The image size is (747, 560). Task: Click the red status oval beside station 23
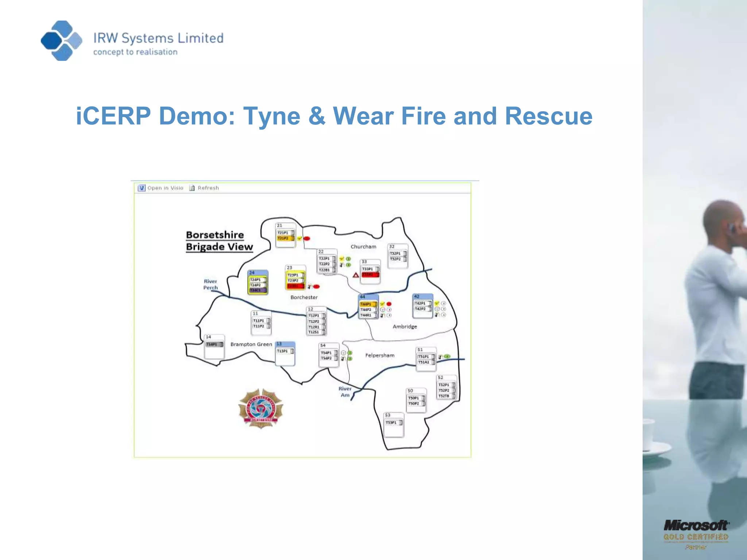pyautogui.click(x=316, y=287)
